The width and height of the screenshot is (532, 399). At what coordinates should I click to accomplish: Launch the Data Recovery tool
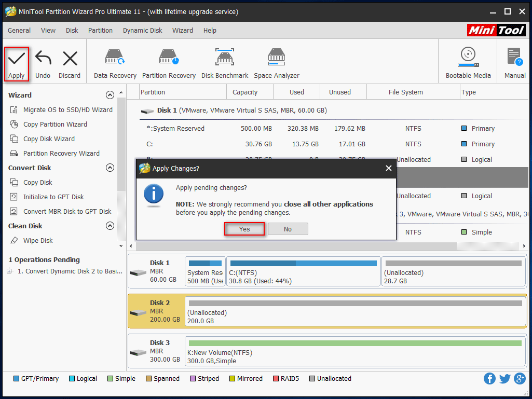click(x=115, y=64)
